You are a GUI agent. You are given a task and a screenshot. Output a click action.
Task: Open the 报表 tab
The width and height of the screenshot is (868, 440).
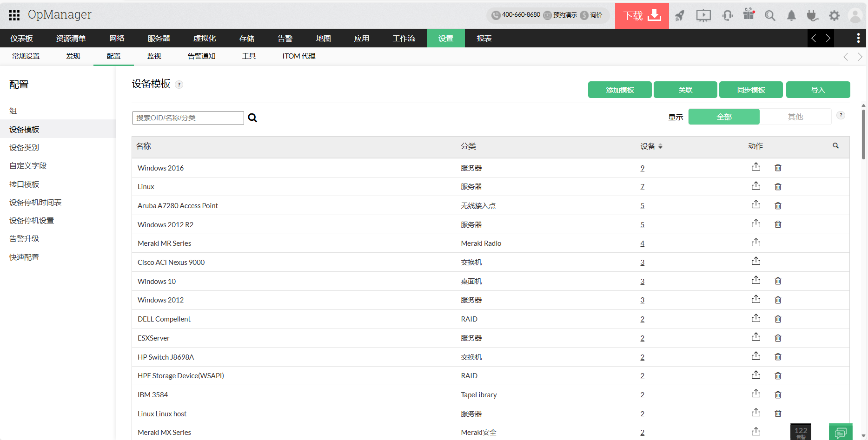484,38
